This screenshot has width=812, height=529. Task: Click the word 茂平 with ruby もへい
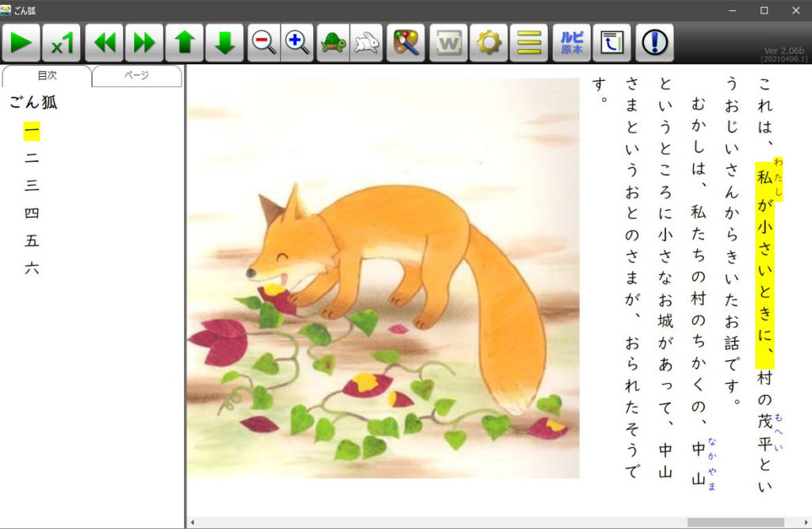pos(765,432)
